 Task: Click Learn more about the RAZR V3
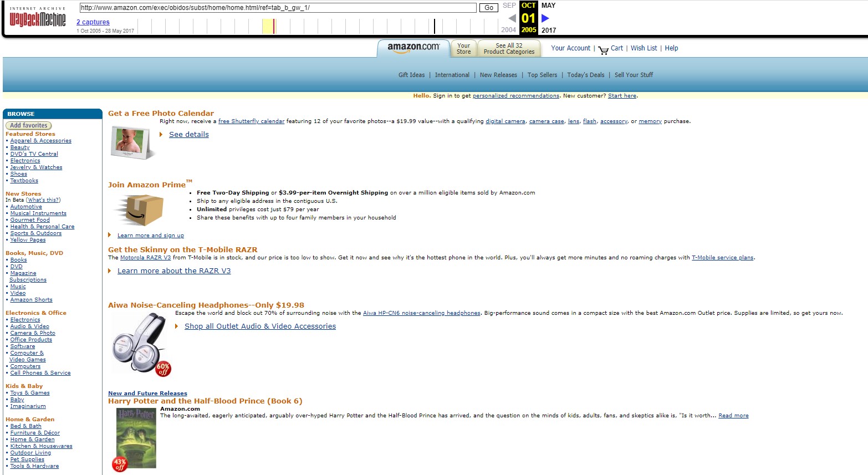174,271
